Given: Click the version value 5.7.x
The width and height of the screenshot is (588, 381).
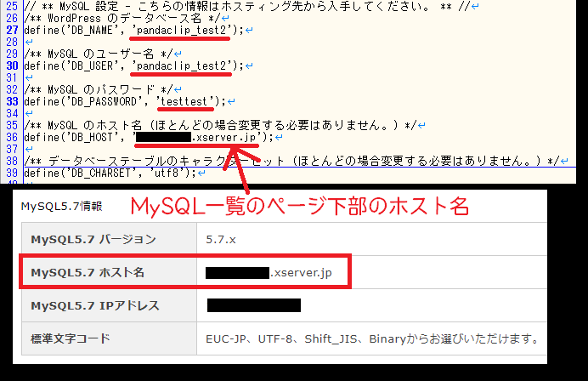Looking at the screenshot, I should pyautogui.click(x=221, y=240).
